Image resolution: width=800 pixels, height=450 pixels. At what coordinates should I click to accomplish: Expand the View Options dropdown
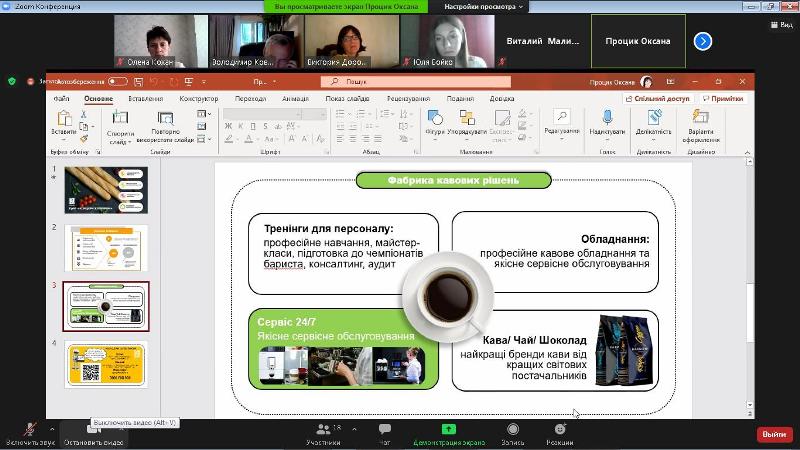click(480, 6)
